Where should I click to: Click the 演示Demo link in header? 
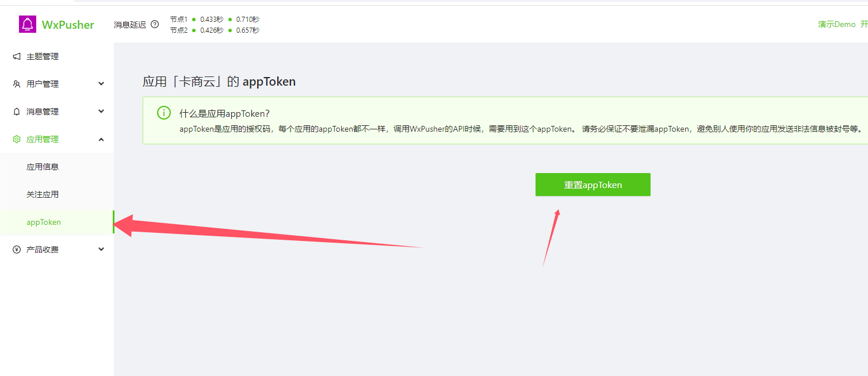coord(837,24)
